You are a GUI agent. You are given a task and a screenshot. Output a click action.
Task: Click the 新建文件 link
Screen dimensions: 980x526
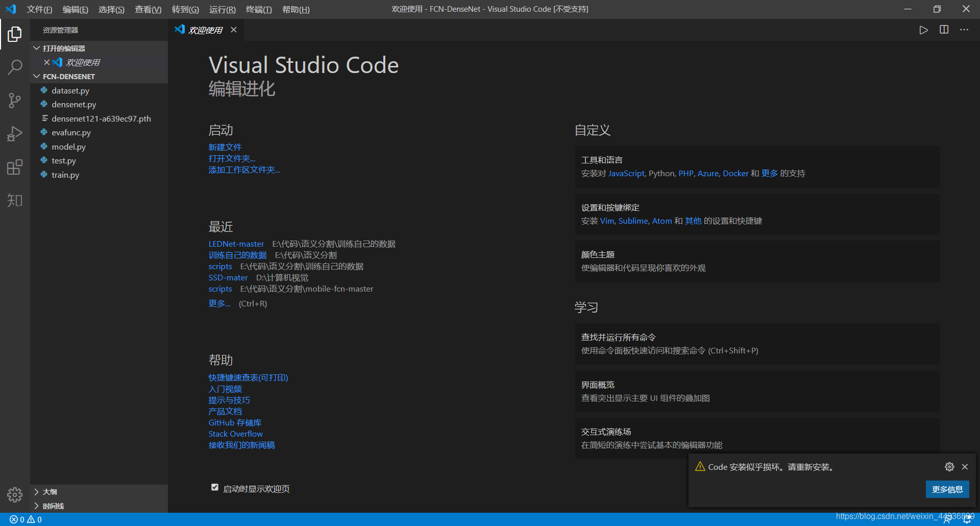[x=225, y=147]
